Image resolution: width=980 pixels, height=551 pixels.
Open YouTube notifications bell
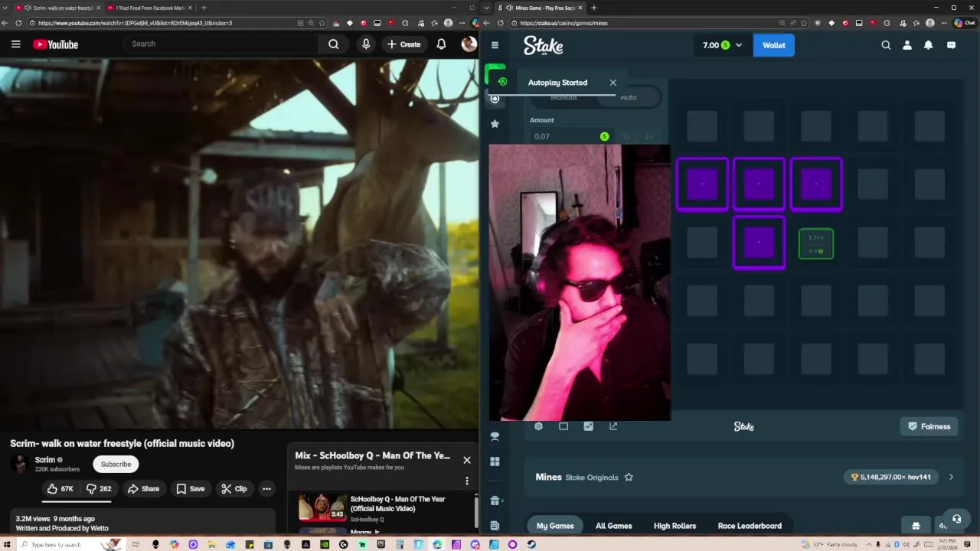click(x=441, y=44)
